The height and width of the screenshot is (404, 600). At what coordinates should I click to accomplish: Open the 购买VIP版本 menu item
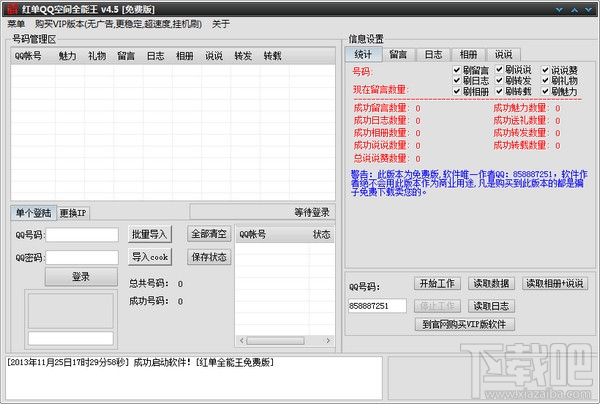tap(119, 24)
